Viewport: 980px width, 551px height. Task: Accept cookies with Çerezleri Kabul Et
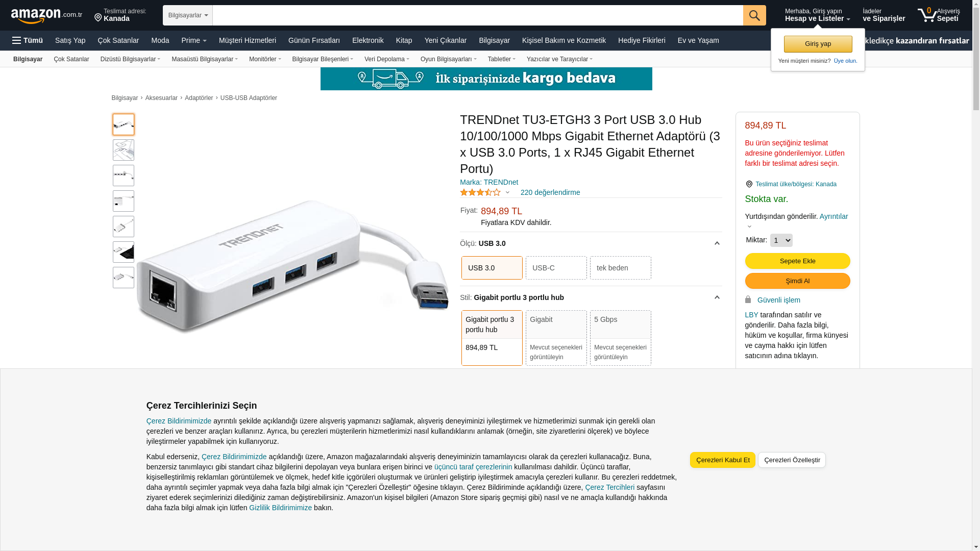tap(723, 460)
